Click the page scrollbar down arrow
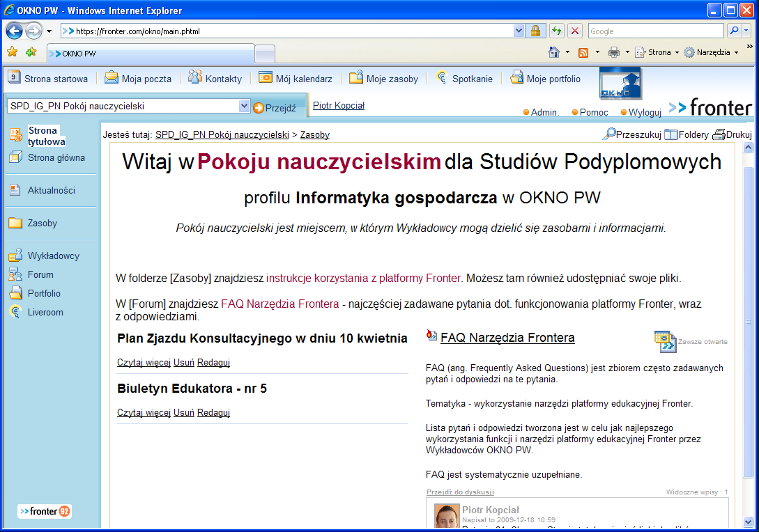The height and width of the screenshot is (532, 759). [x=748, y=522]
